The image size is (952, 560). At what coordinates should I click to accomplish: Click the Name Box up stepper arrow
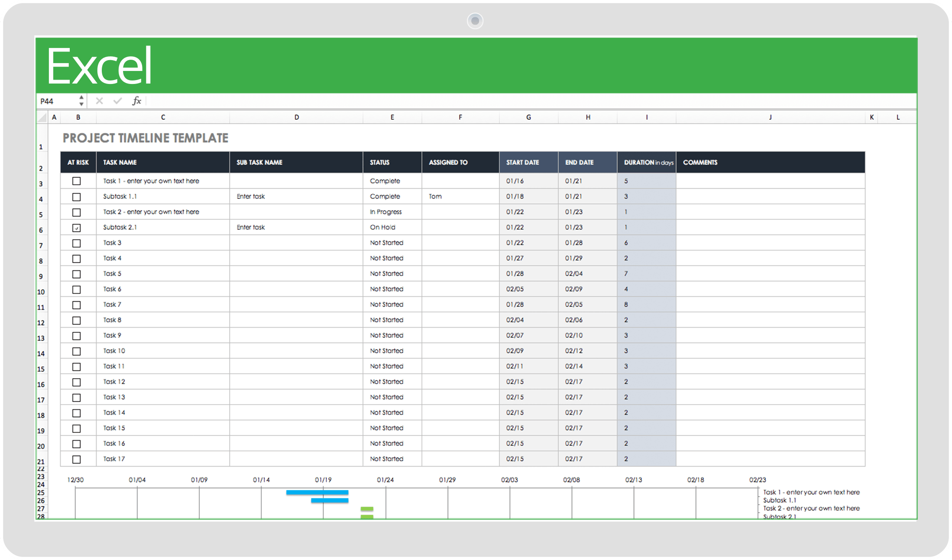tap(81, 98)
